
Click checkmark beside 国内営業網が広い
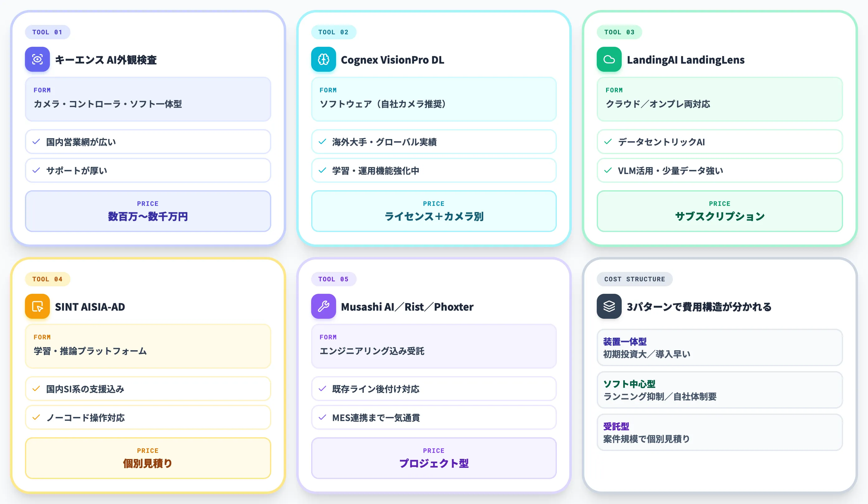tap(36, 142)
